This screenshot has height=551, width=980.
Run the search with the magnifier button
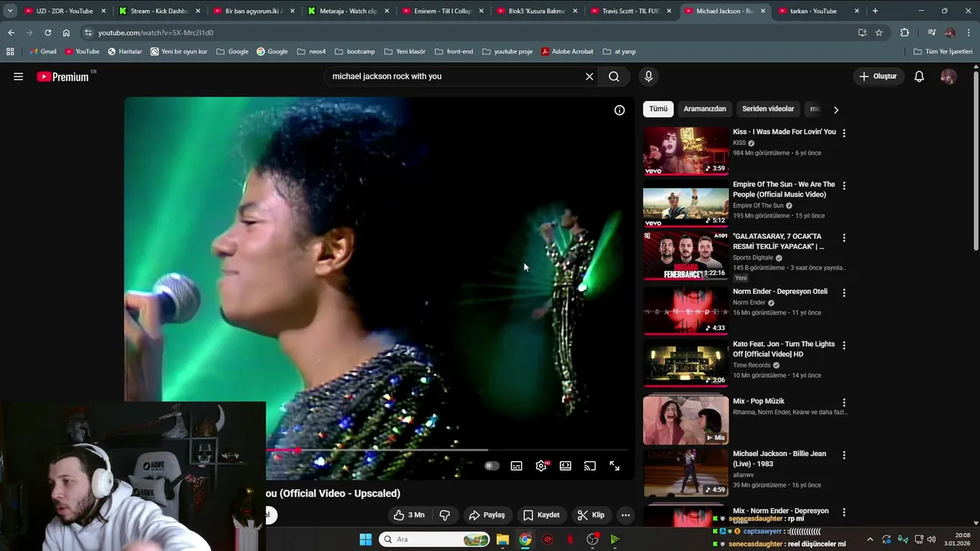(x=614, y=77)
